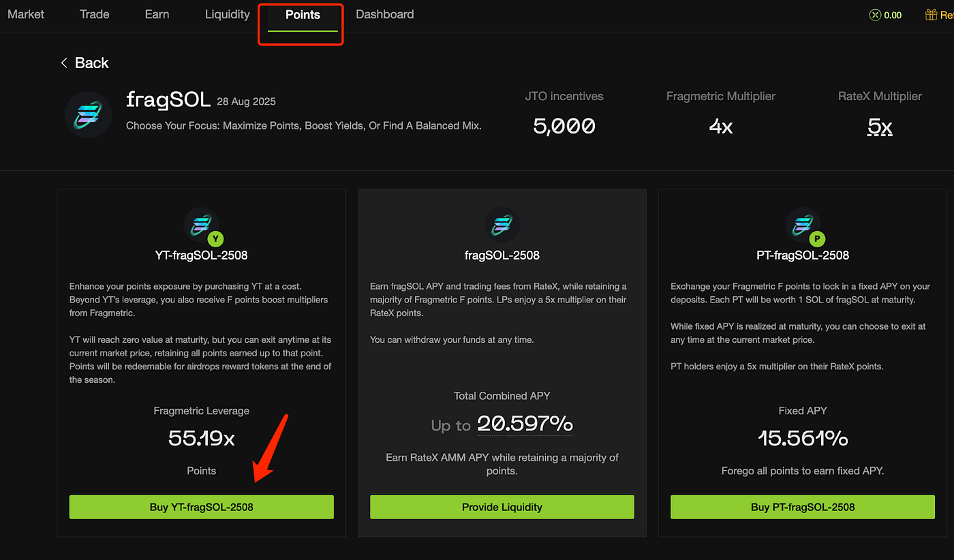Click the underlined 20.597% combined APY value
954x560 pixels.
point(525,424)
